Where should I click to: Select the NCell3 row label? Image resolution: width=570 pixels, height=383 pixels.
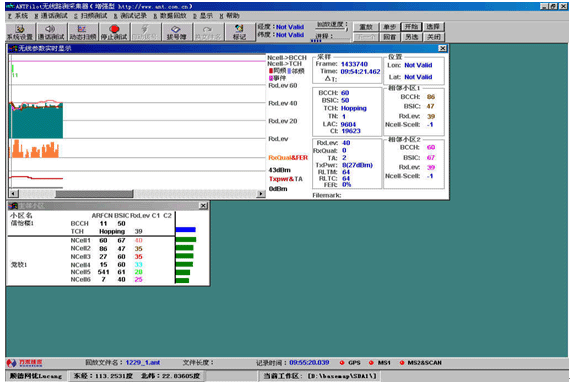(x=80, y=257)
